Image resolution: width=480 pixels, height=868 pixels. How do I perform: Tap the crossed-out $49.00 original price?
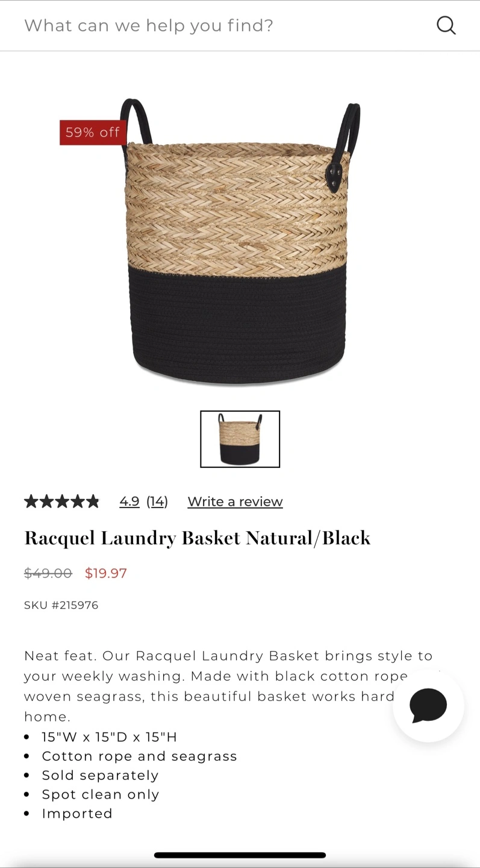pos(48,573)
